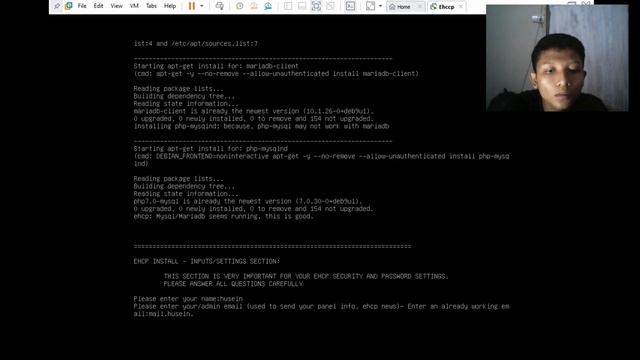Click the stretch guest display icon
Screen dimensions: 640x360
pos(370,6)
